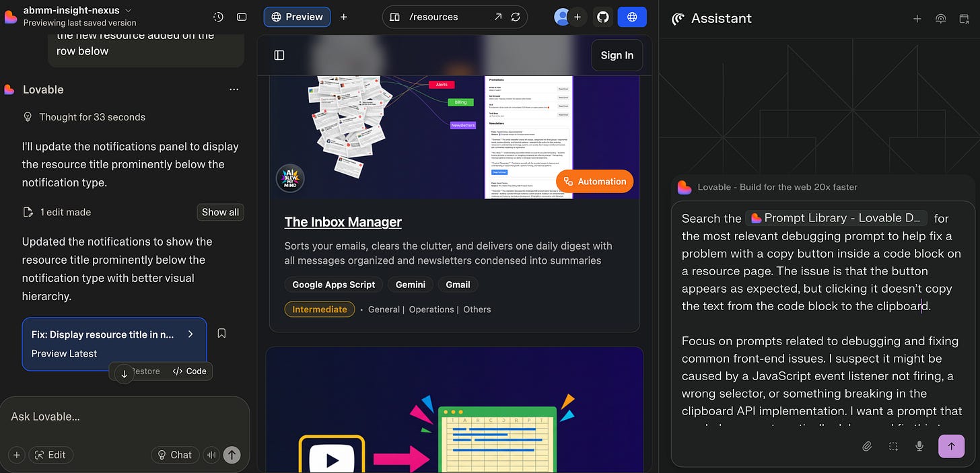
Task: Click the Assistant logo icon
Action: point(678,19)
